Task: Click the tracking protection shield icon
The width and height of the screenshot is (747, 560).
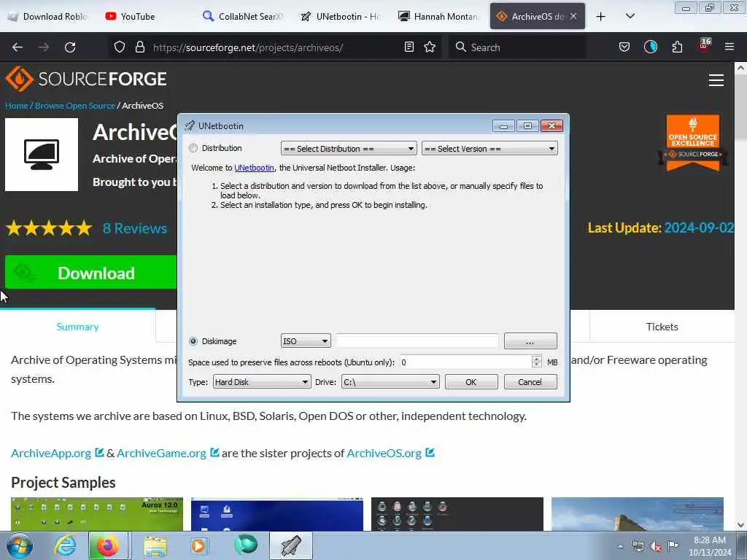Action: pyautogui.click(x=120, y=47)
